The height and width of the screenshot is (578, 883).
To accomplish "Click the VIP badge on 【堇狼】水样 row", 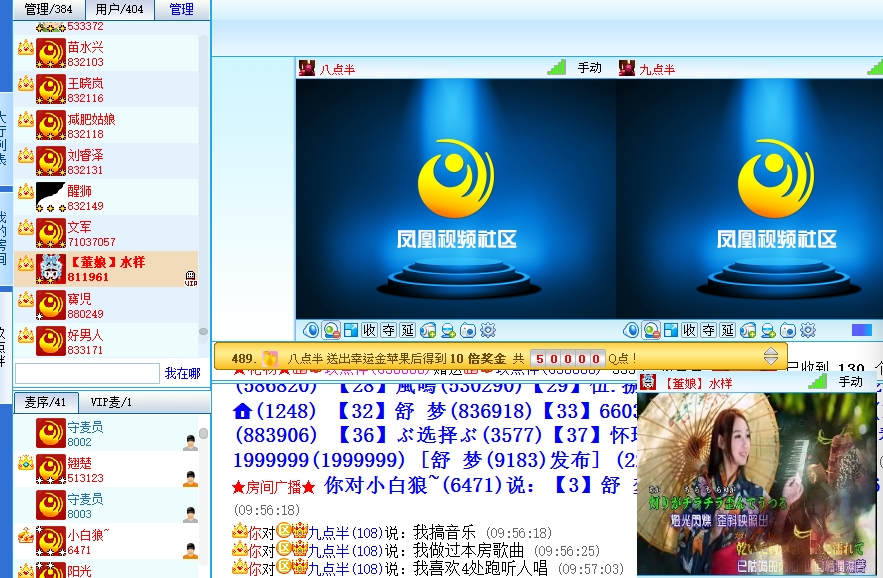I will coord(191,278).
